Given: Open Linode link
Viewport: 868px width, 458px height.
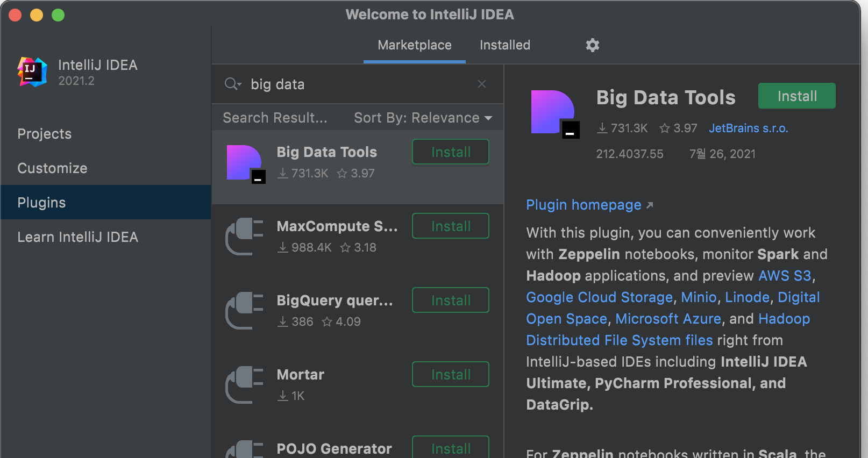Looking at the screenshot, I should coord(748,297).
